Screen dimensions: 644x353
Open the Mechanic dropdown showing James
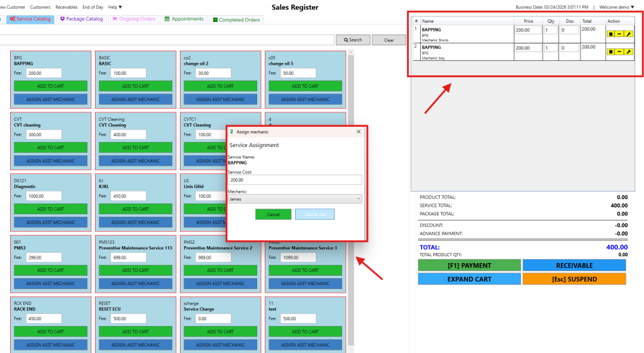click(x=295, y=199)
